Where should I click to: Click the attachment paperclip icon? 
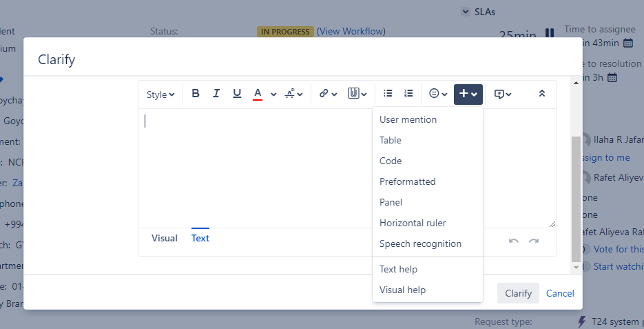(x=353, y=93)
